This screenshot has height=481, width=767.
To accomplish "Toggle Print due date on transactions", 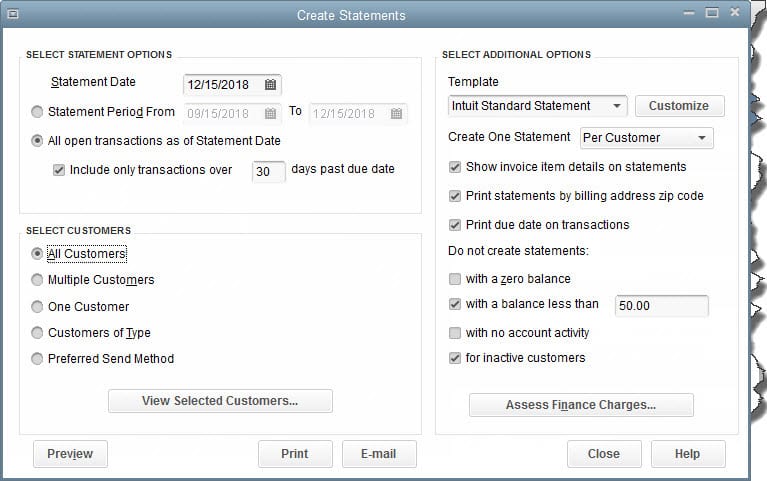I will coord(456,225).
